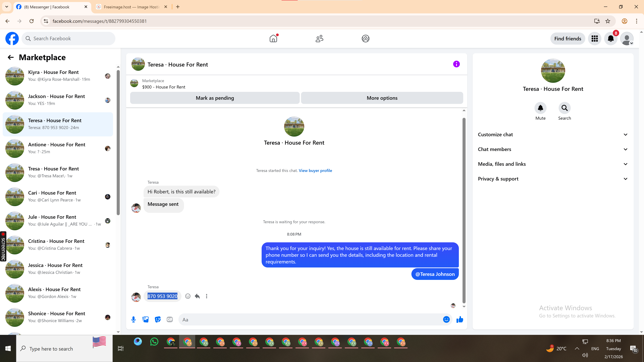
Task: Click the voice clip microphone icon
Action: tap(133, 320)
